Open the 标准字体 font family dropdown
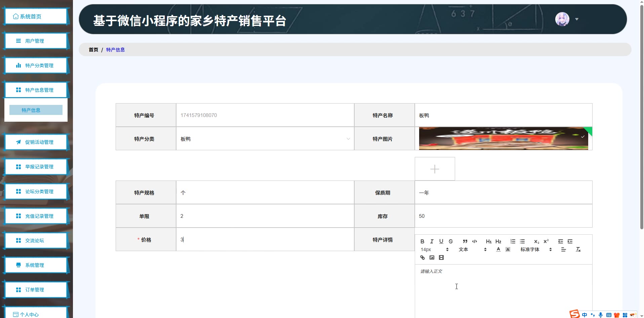 coord(536,249)
